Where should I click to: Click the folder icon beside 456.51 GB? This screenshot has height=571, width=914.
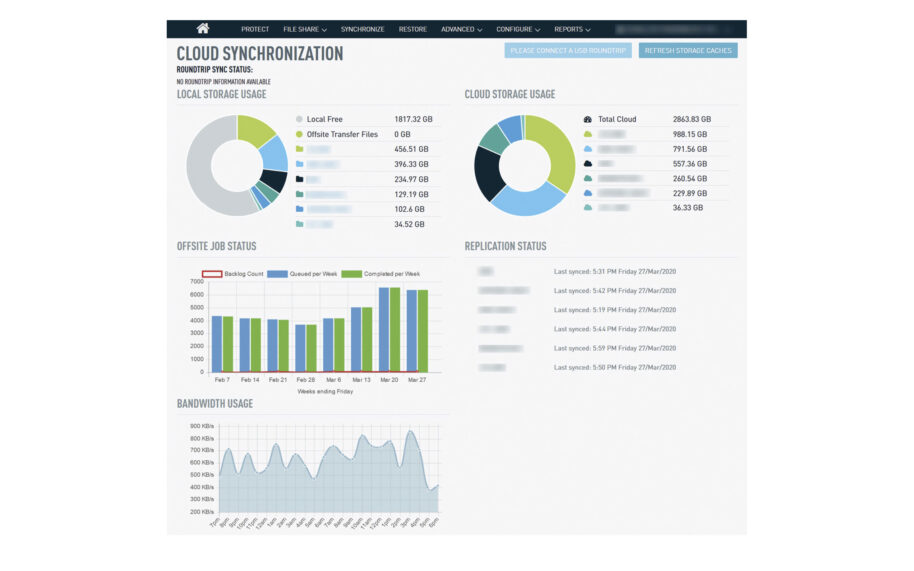click(x=298, y=149)
